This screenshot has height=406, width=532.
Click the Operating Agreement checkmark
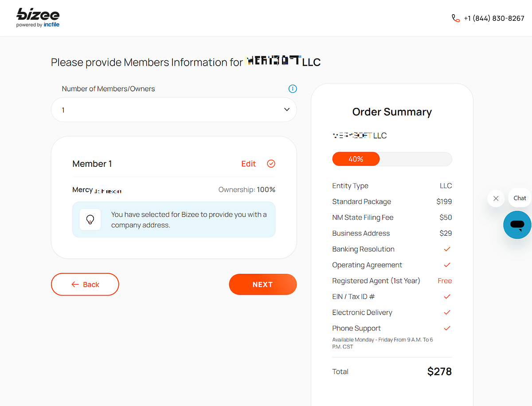coord(447,265)
